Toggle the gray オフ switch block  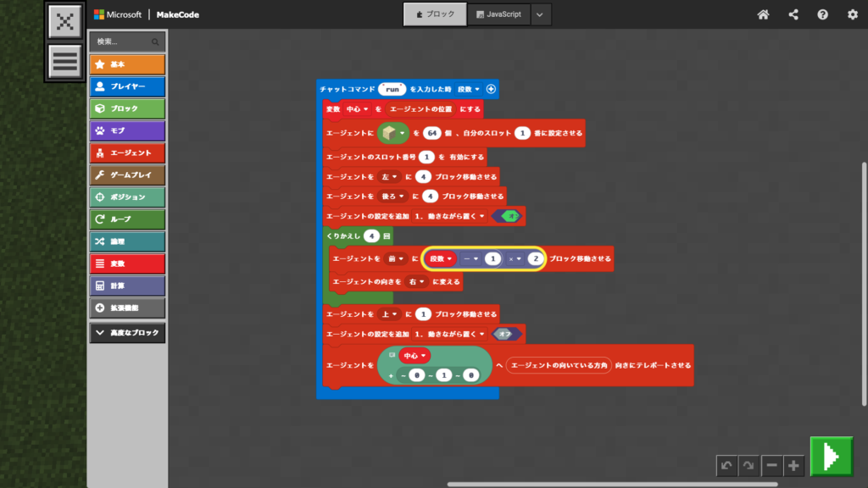(x=506, y=334)
